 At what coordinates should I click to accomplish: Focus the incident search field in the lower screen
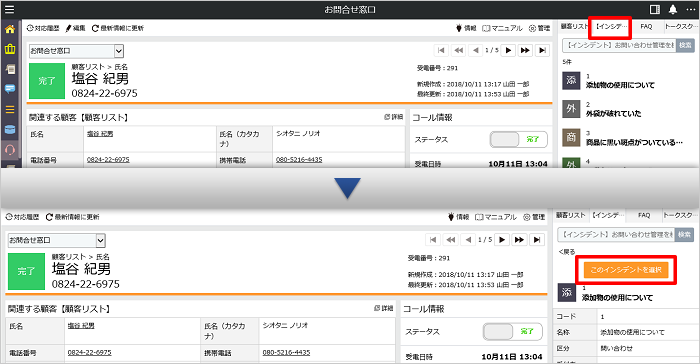tap(616, 234)
